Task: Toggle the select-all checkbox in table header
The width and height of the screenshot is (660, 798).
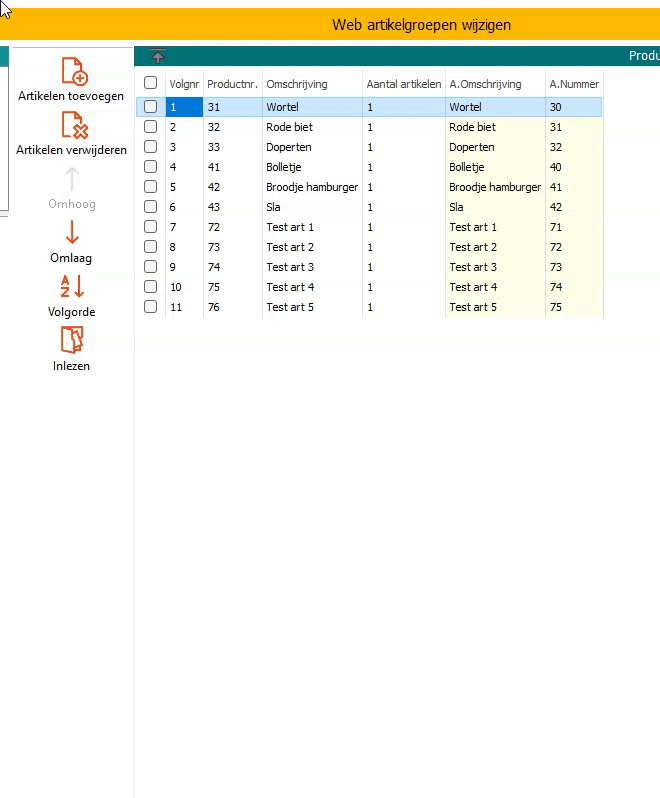Action: tap(150, 82)
